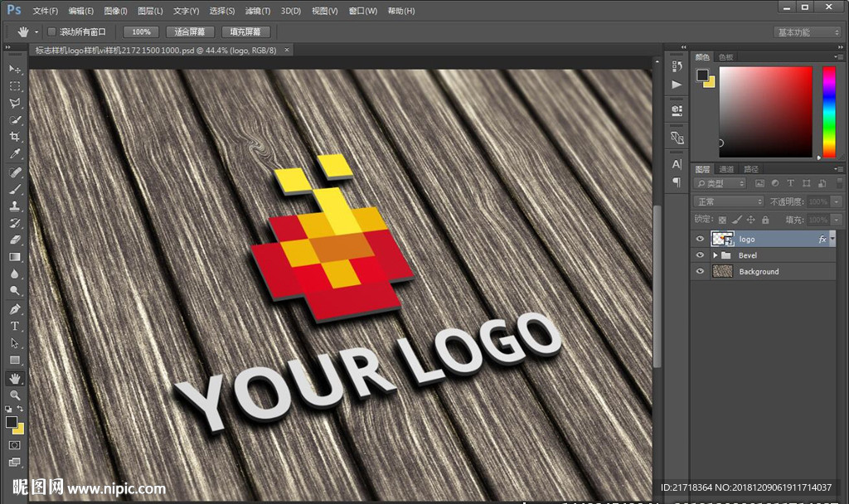Swap foreground and background colors
Viewport: 849px width, 504px height.
point(20,409)
